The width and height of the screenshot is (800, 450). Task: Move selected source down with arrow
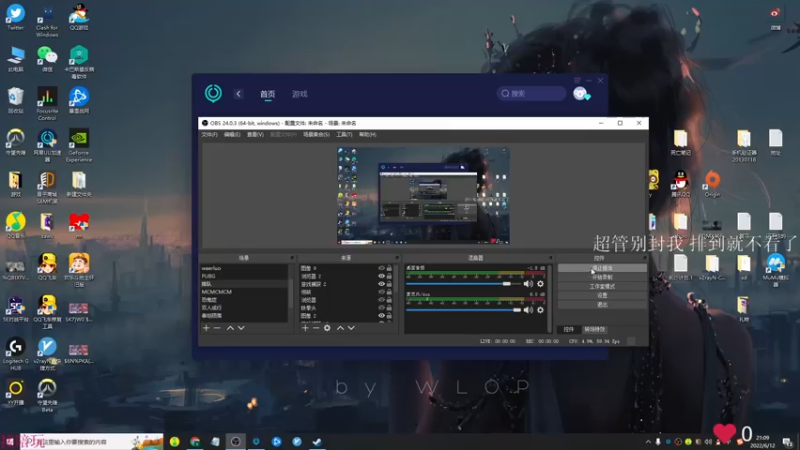coord(351,328)
